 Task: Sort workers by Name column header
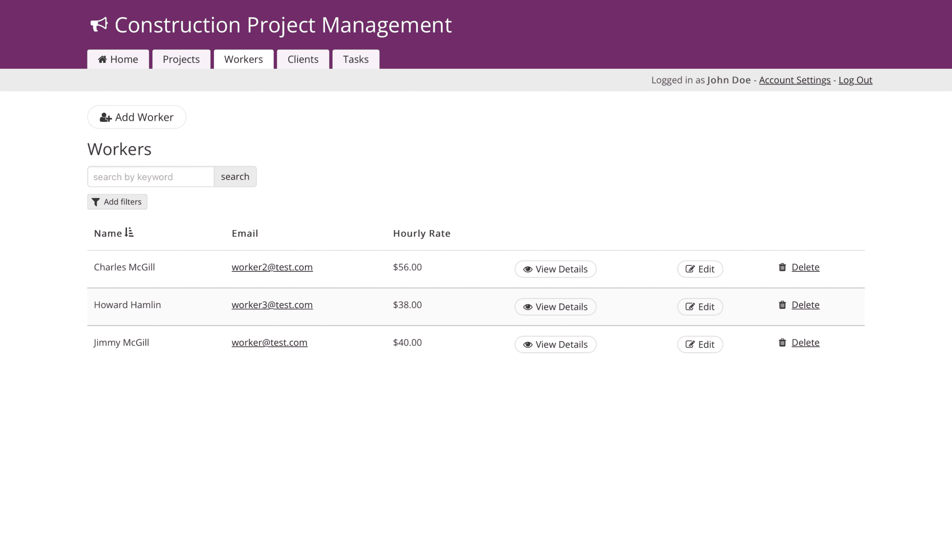pos(107,233)
